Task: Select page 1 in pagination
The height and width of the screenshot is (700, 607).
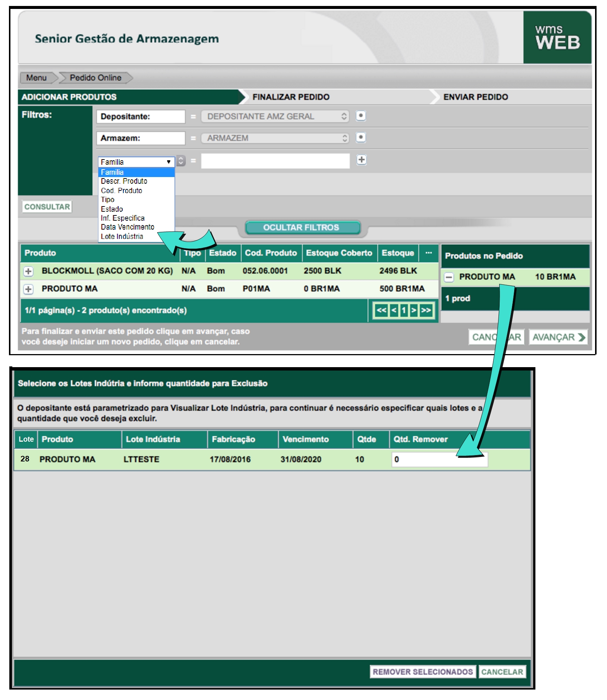Action: (x=403, y=310)
